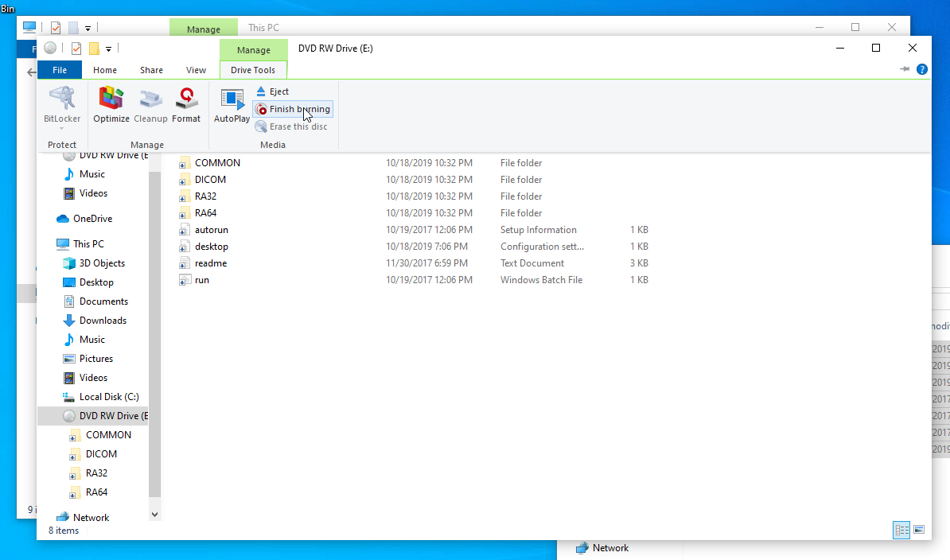Expand the BitLocker dropdown arrow

coord(62,128)
